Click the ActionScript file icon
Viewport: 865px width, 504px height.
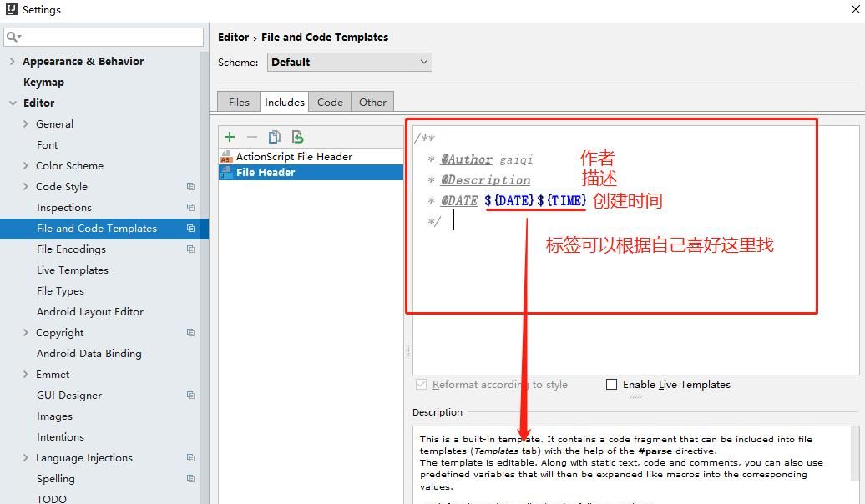(226, 157)
